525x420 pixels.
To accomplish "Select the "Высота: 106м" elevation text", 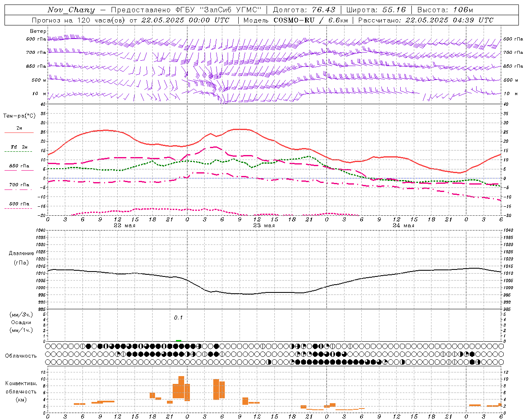I will click(445, 10).
